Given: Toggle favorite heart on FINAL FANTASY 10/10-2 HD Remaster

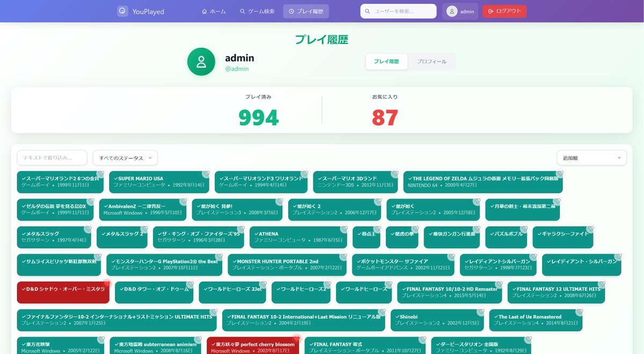Looking at the screenshot, I should point(498,284).
